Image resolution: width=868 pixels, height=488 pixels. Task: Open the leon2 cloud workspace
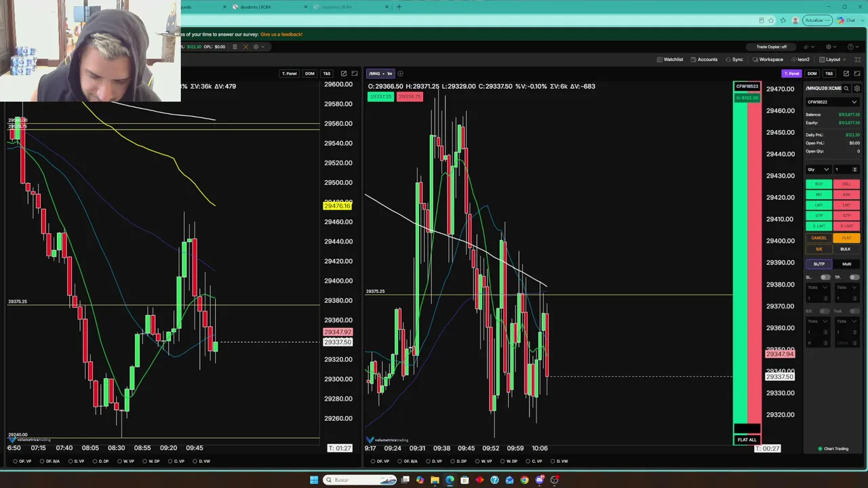(800, 60)
